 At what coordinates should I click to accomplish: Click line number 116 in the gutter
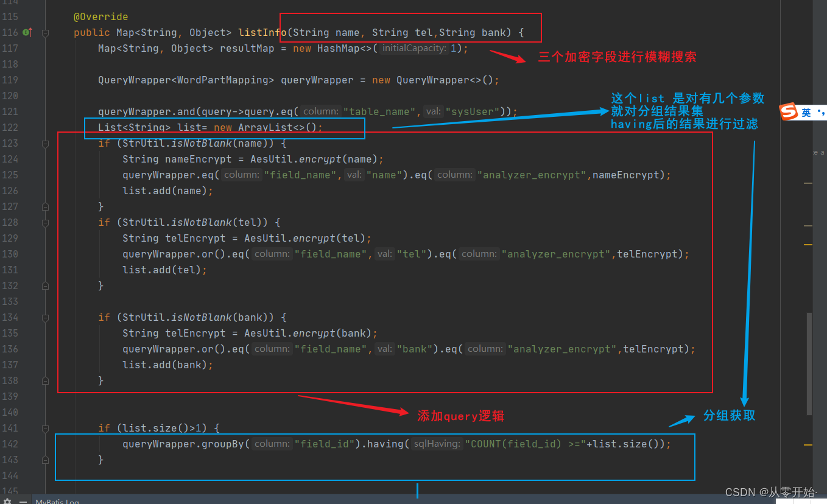10,32
